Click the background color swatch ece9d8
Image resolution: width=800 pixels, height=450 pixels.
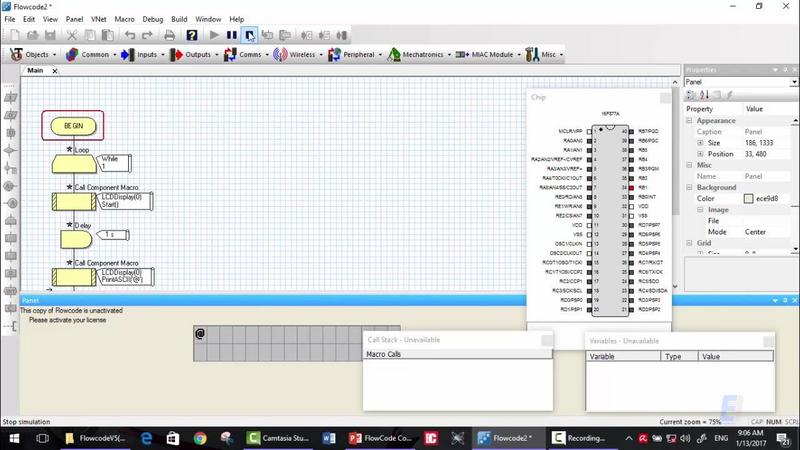pyautogui.click(x=748, y=198)
